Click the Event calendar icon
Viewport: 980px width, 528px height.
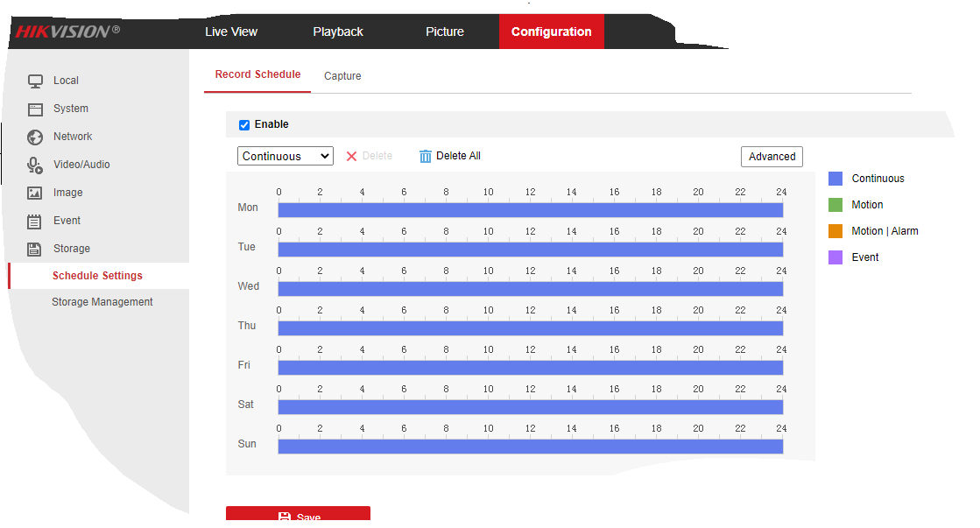35,222
